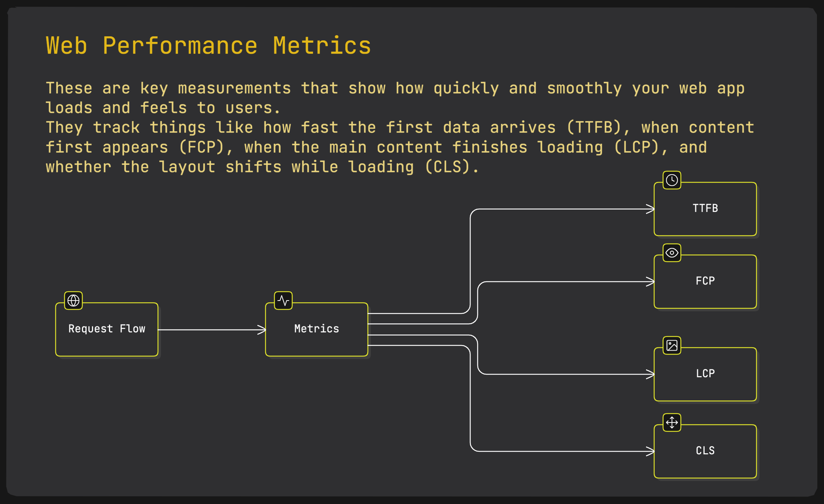Click the image icon above LCP
The height and width of the screenshot is (504, 824).
click(x=672, y=345)
